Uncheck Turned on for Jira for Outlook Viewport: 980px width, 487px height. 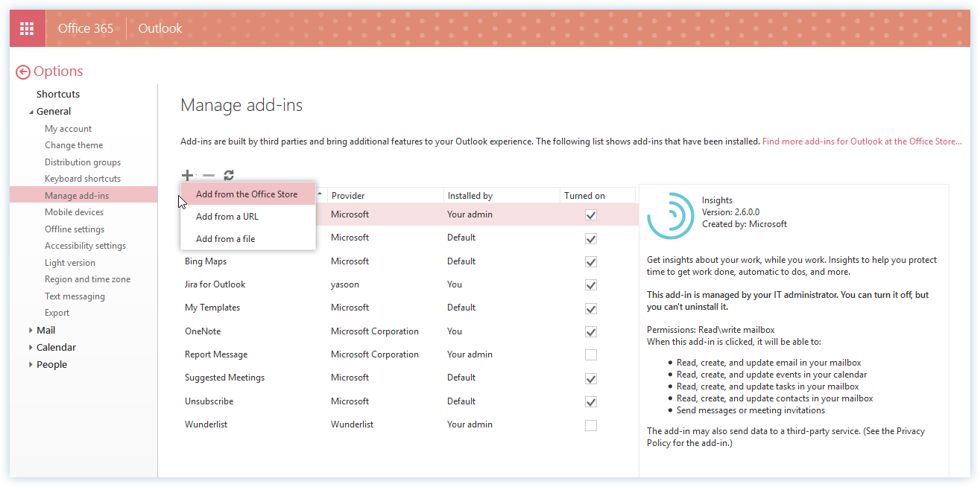coord(591,284)
